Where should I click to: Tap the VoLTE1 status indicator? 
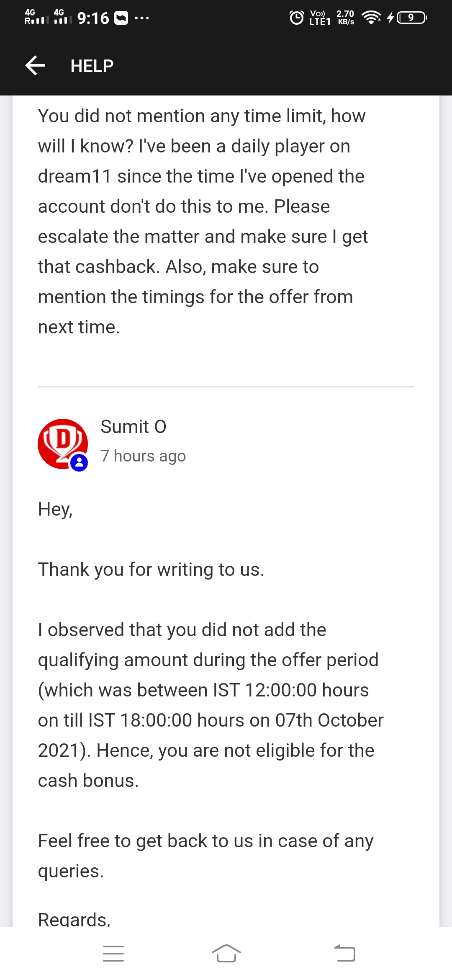[x=320, y=18]
